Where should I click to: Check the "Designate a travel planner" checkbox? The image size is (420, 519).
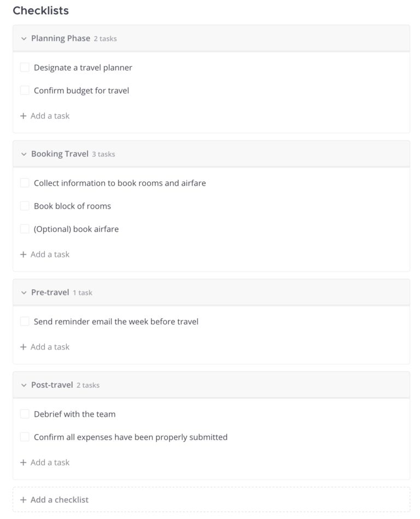tap(25, 67)
